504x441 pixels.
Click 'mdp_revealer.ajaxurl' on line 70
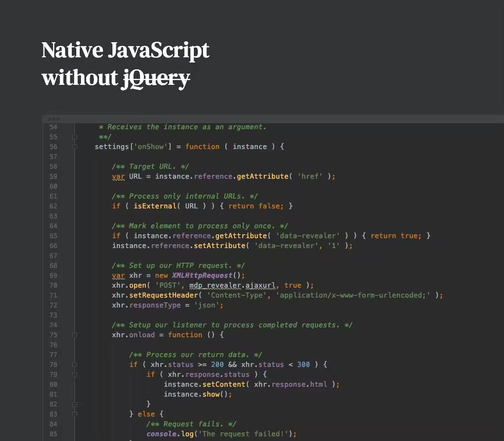coord(232,286)
